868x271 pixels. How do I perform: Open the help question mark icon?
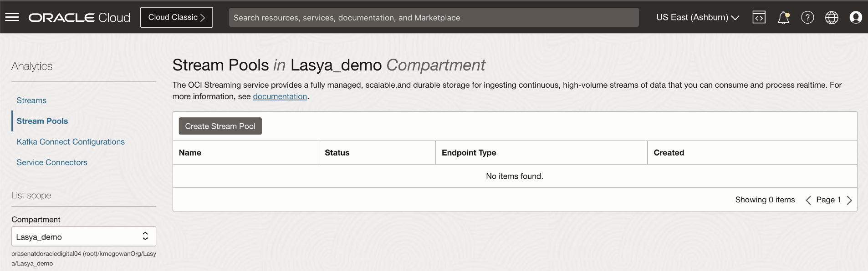(x=807, y=17)
